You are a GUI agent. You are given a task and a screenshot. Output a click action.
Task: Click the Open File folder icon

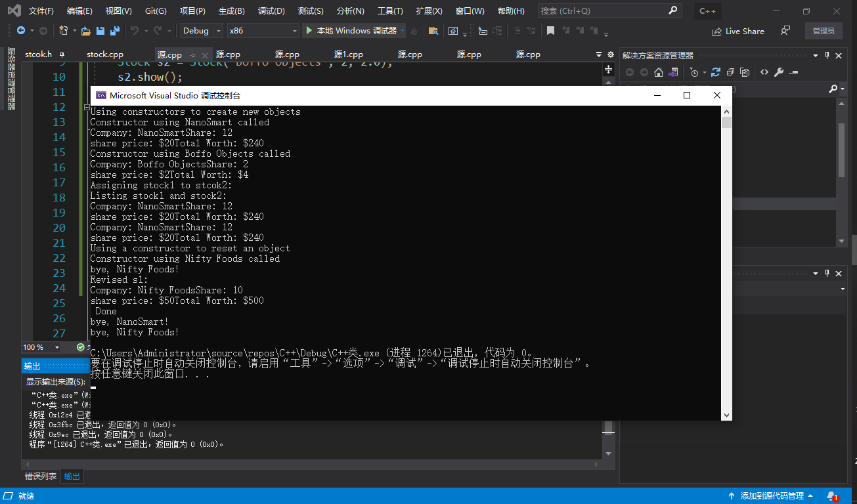[x=85, y=31]
